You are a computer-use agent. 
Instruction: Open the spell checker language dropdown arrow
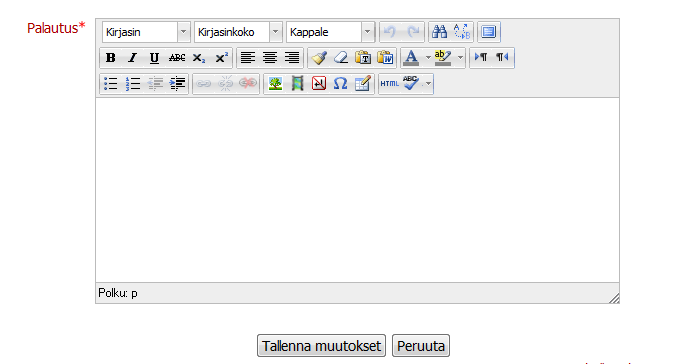[x=428, y=84]
